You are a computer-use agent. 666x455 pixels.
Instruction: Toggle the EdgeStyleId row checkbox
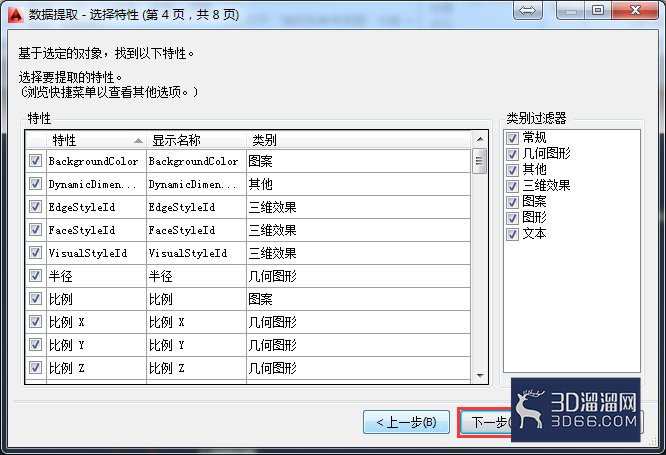pos(35,206)
